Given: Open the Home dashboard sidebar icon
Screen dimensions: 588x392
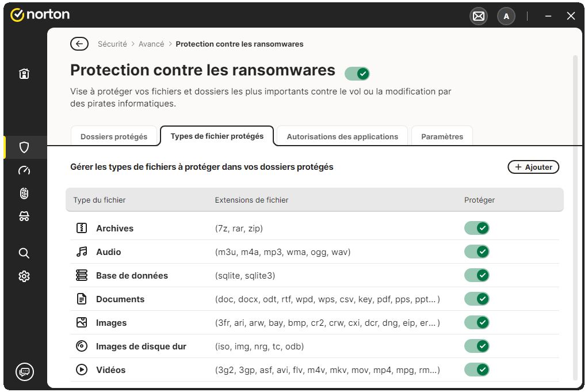Looking at the screenshot, I should coord(24,74).
